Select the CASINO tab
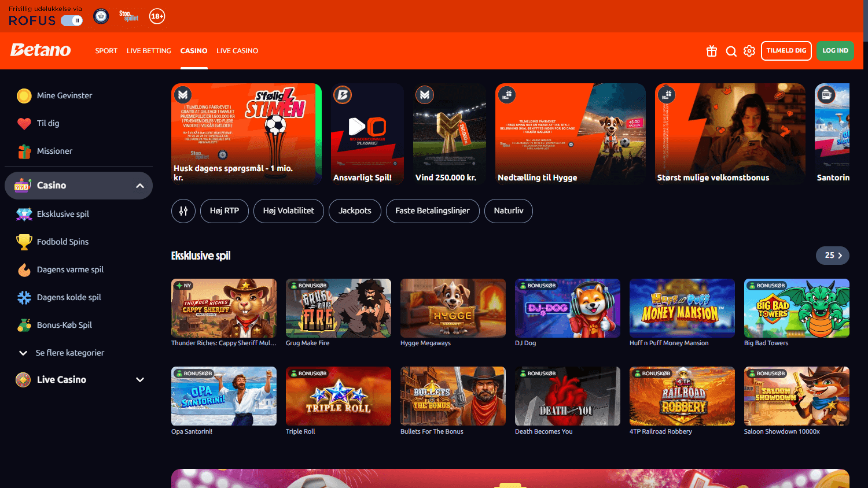The height and width of the screenshot is (488, 868). 194,51
